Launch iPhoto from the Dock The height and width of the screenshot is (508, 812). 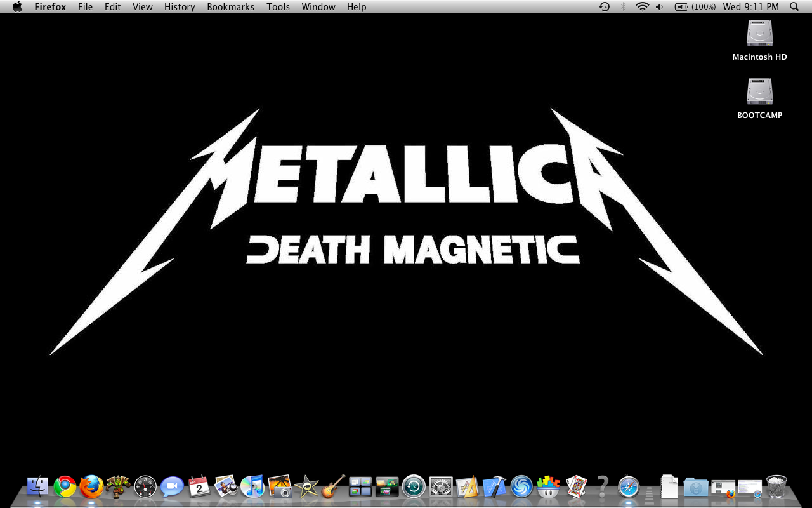coord(226,487)
